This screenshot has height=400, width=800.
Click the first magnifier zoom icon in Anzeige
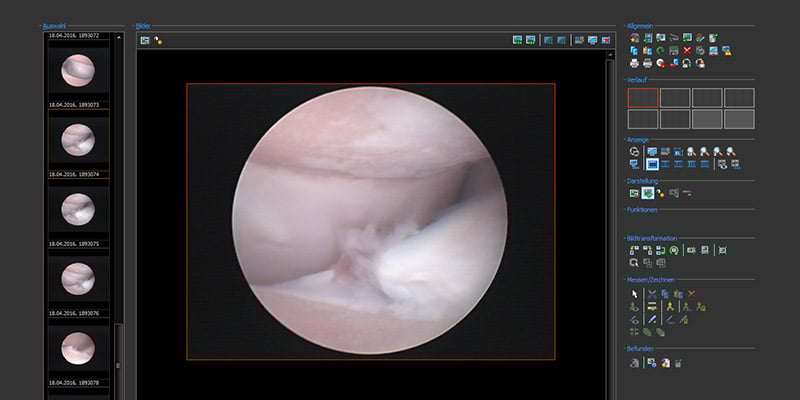(x=691, y=151)
